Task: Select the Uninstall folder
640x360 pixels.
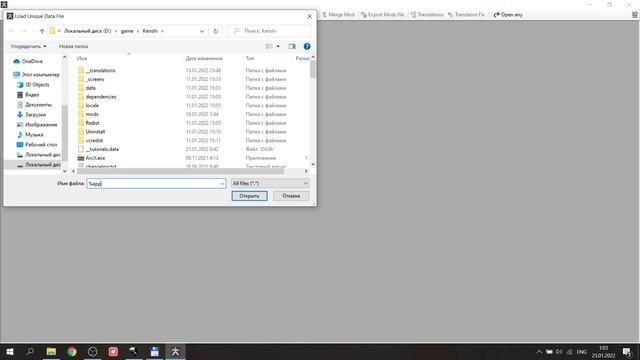Action: pyautogui.click(x=95, y=132)
